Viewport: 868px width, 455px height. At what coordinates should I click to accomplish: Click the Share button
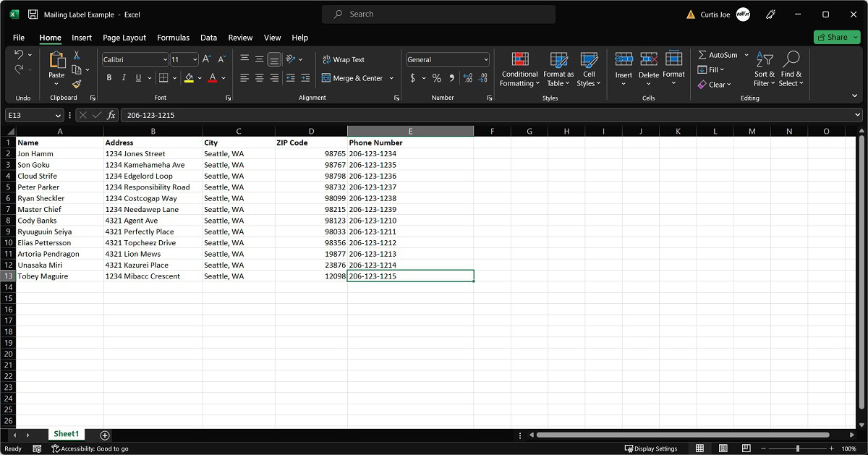pyautogui.click(x=836, y=37)
